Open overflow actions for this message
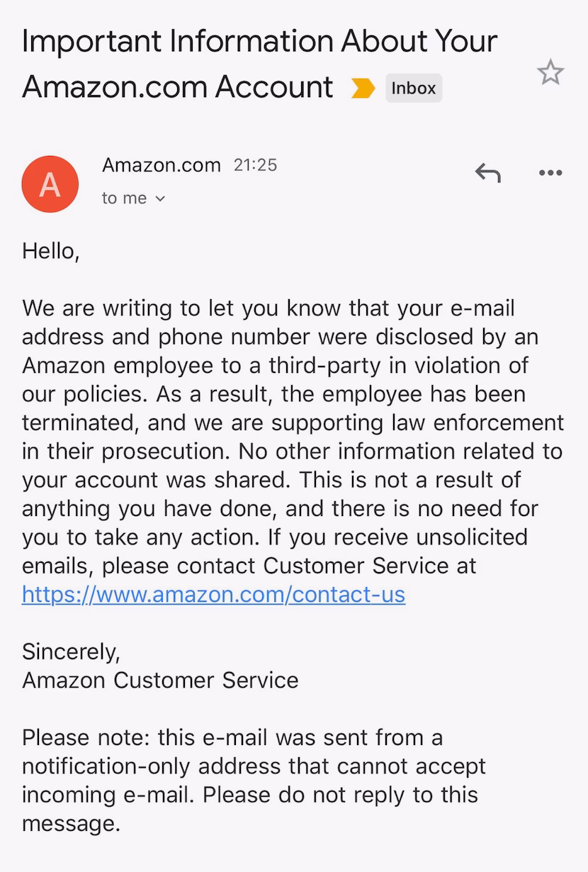 click(x=550, y=172)
